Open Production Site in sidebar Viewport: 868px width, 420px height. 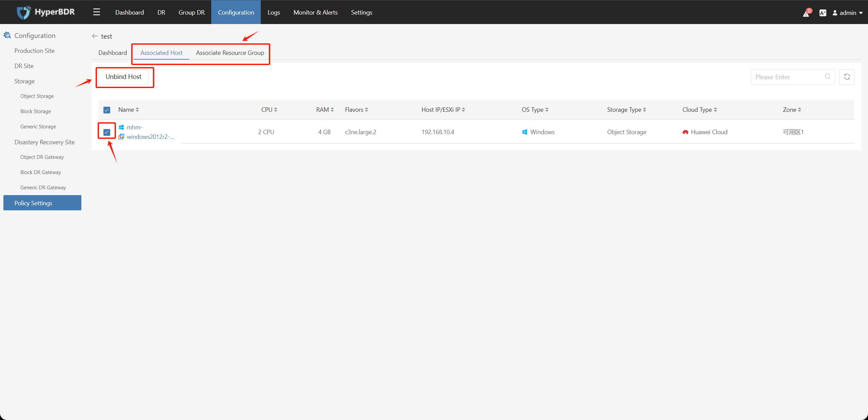[34, 50]
